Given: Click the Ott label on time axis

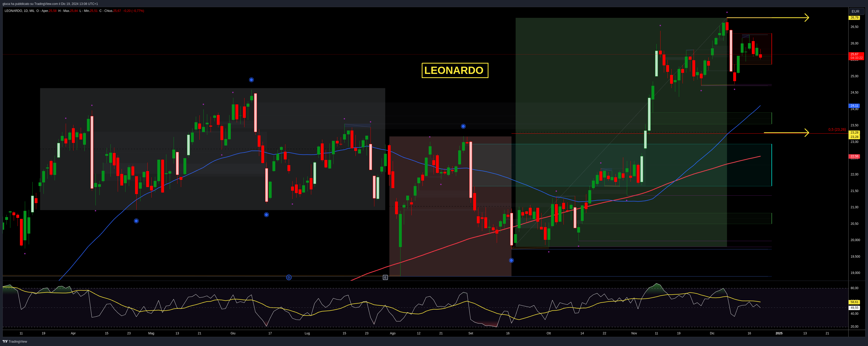Looking at the screenshot, I should coord(548,333).
